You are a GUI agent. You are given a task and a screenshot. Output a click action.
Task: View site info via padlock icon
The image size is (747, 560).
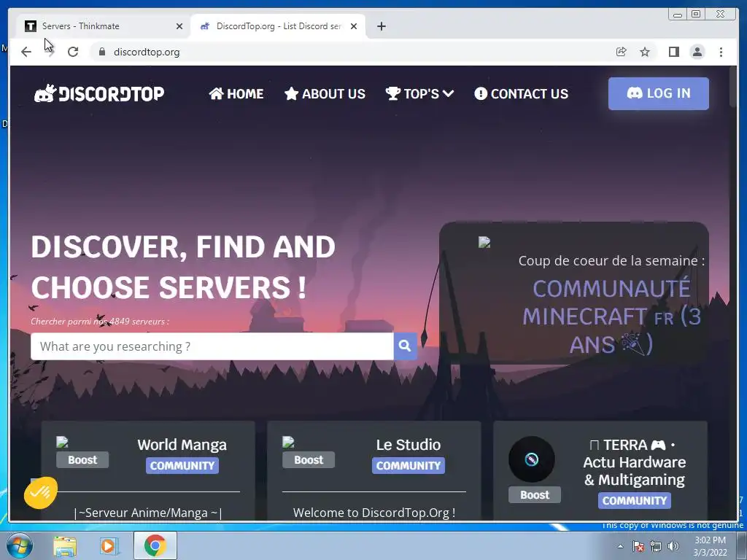tap(102, 52)
